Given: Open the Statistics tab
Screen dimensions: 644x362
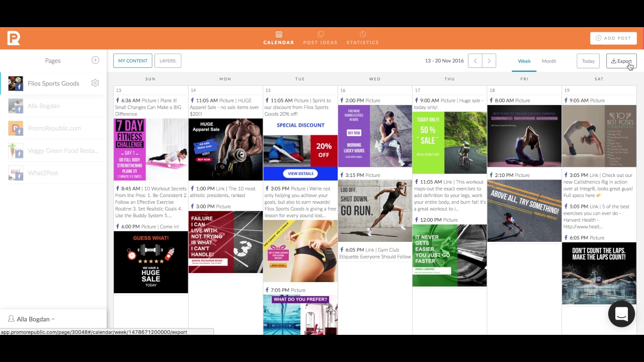Looking at the screenshot, I should click(362, 38).
